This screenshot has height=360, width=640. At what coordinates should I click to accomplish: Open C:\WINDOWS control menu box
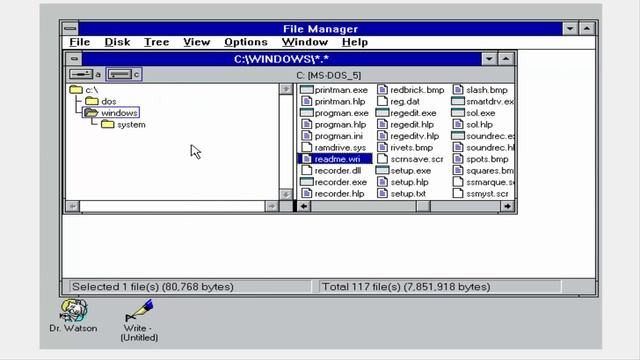click(x=74, y=59)
